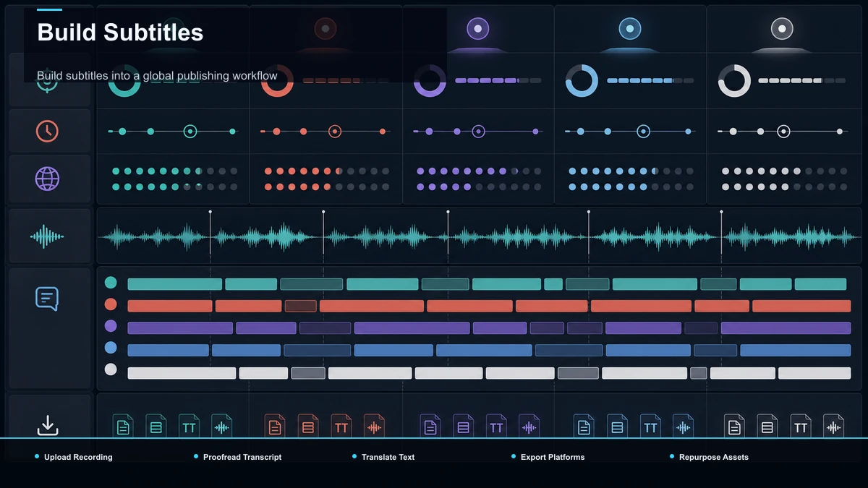
Task: Toggle the red track dot in subtitle rows
Action: [111, 304]
